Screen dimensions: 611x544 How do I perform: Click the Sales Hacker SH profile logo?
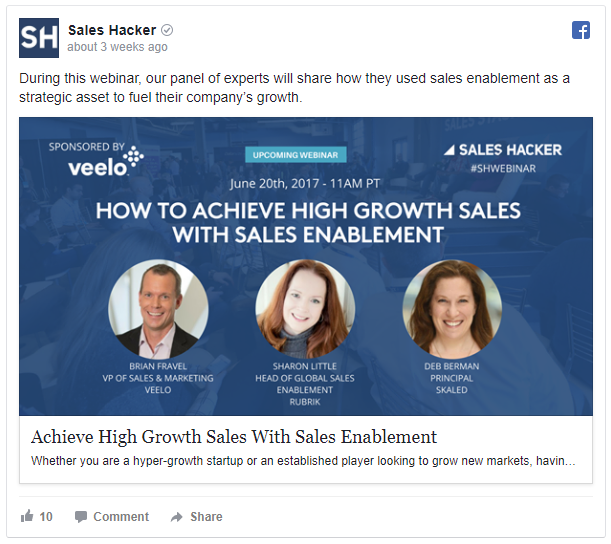tap(39, 38)
